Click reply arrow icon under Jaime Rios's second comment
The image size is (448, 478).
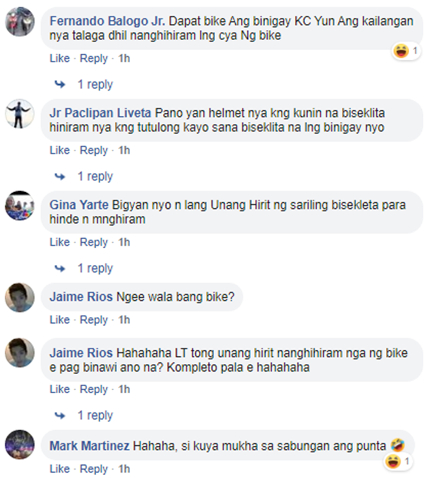pyautogui.click(x=60, y=415)
